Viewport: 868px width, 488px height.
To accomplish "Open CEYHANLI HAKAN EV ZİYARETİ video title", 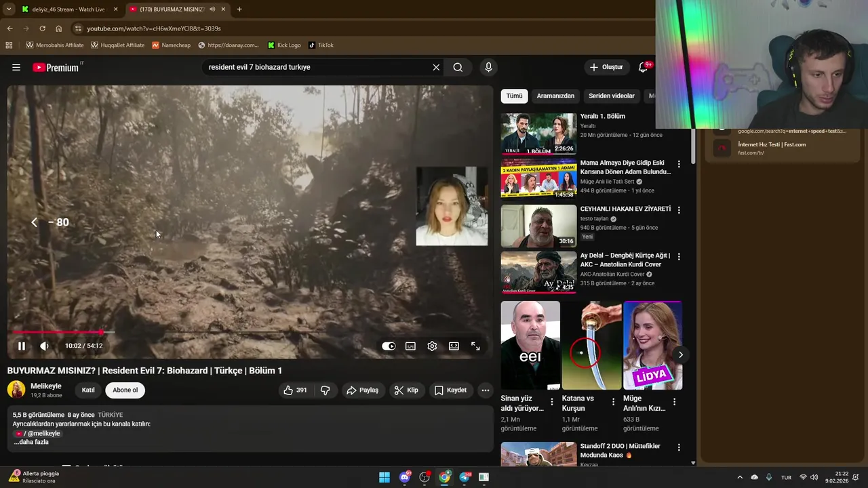I will [x=625, y=209].
